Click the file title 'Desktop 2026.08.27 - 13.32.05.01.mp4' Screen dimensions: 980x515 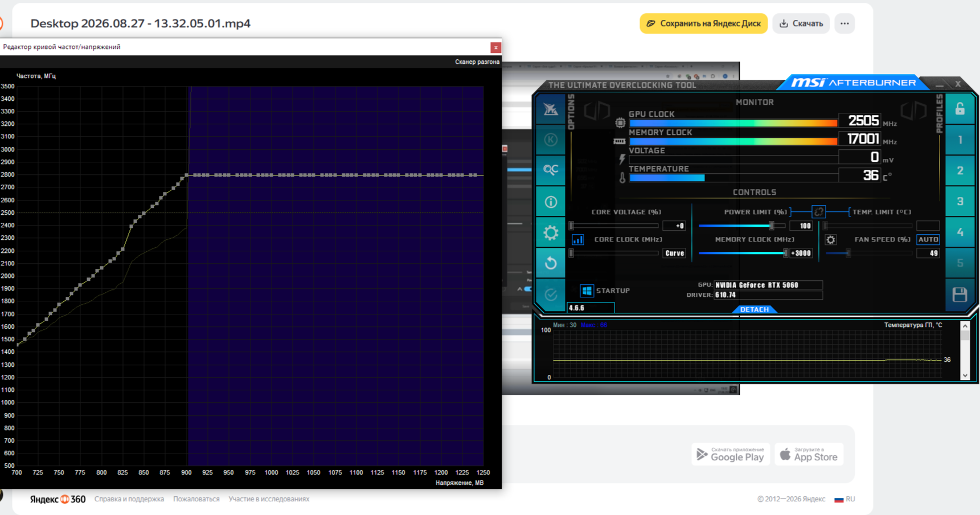click(x=140, y=23)
